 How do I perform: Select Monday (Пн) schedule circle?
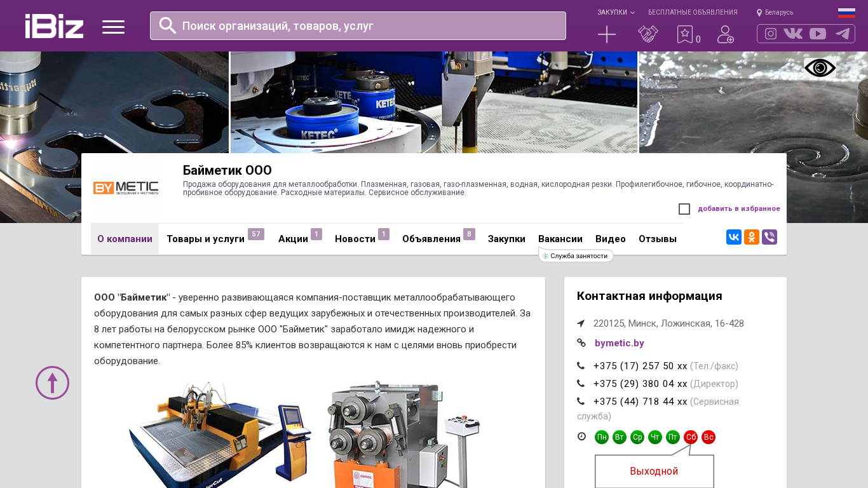(602, 437)
